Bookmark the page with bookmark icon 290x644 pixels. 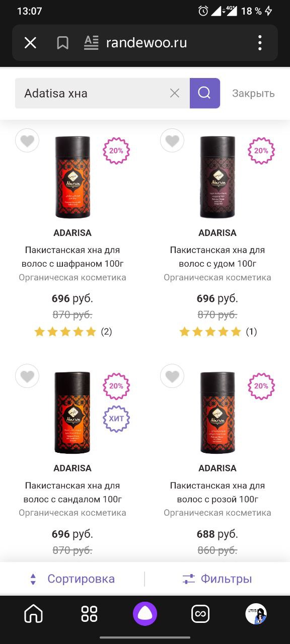[x=63, y=43]
